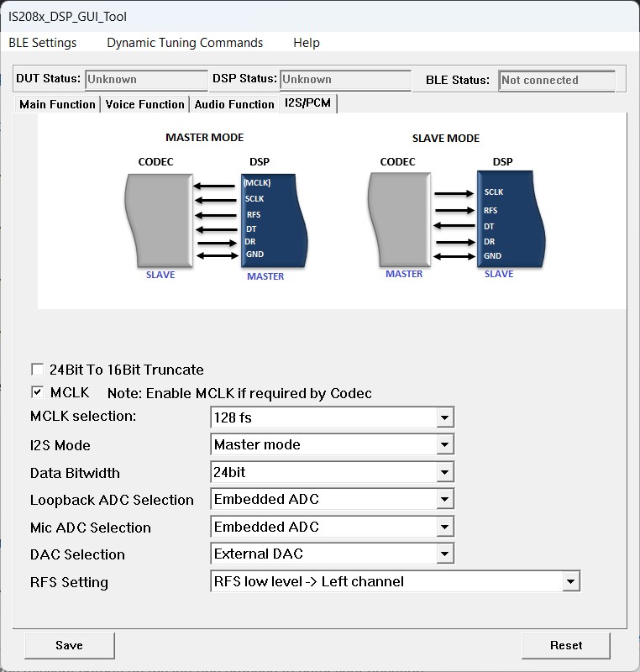Expand the DAC Selection dropdown
The height and width of the screenshot is (672, 640).
tap(444, 554)
